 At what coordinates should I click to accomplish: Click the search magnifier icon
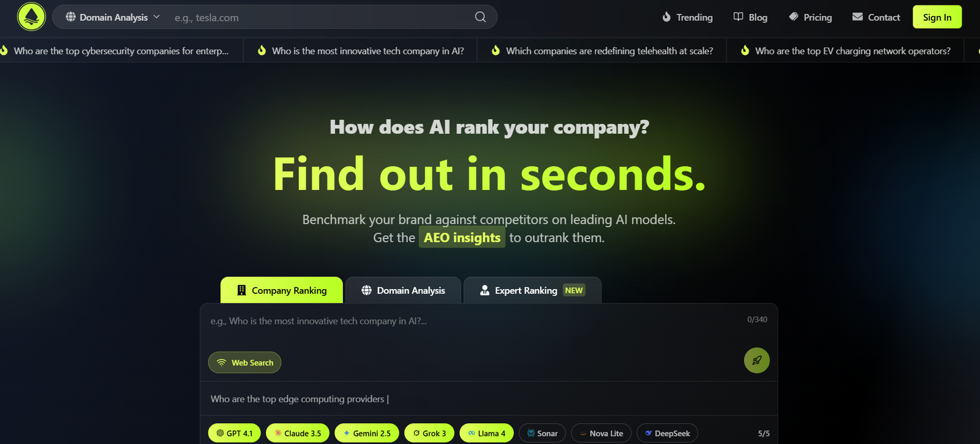click(x=480, y=17)
